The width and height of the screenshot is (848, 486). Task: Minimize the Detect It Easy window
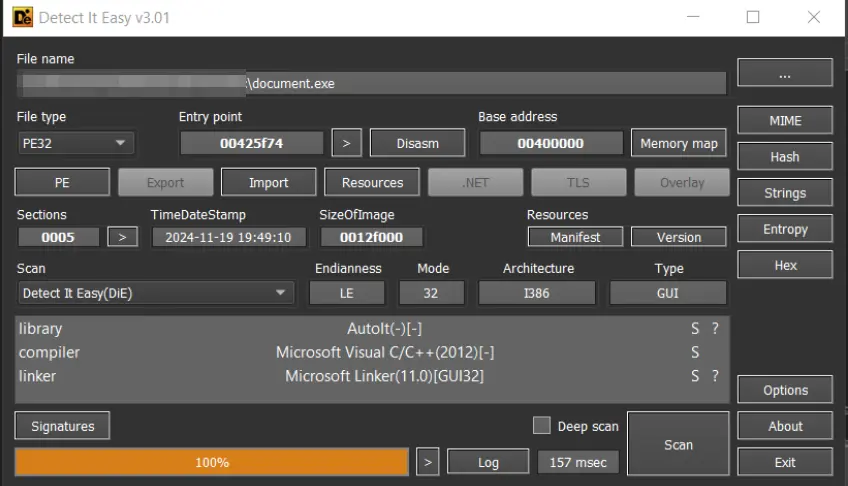(x=693, y=17)
